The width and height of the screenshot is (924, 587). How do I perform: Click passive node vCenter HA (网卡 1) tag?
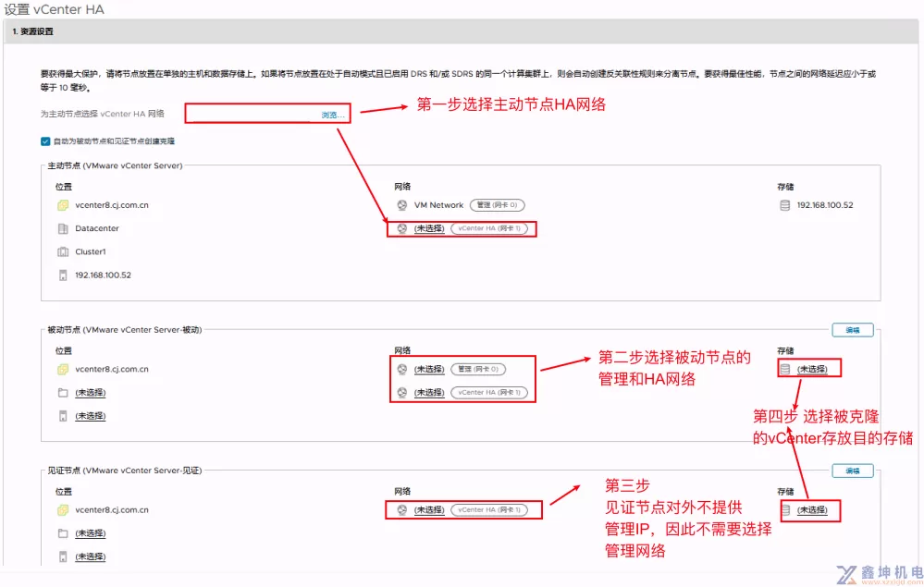(489, 393)
